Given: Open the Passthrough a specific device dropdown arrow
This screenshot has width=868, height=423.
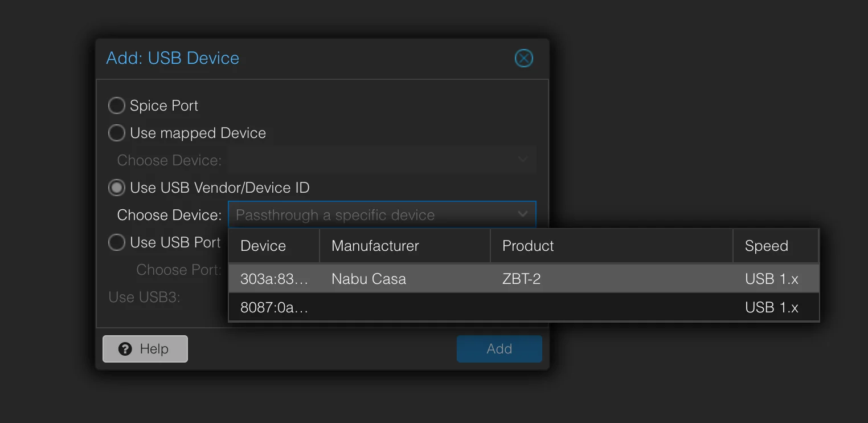Looking at the screenshot, I should click(523, 215).
